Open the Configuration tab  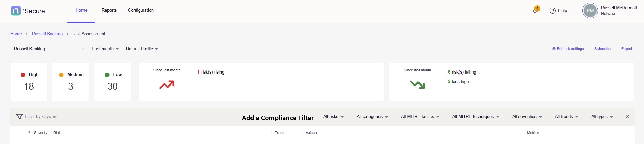point(141,10)
